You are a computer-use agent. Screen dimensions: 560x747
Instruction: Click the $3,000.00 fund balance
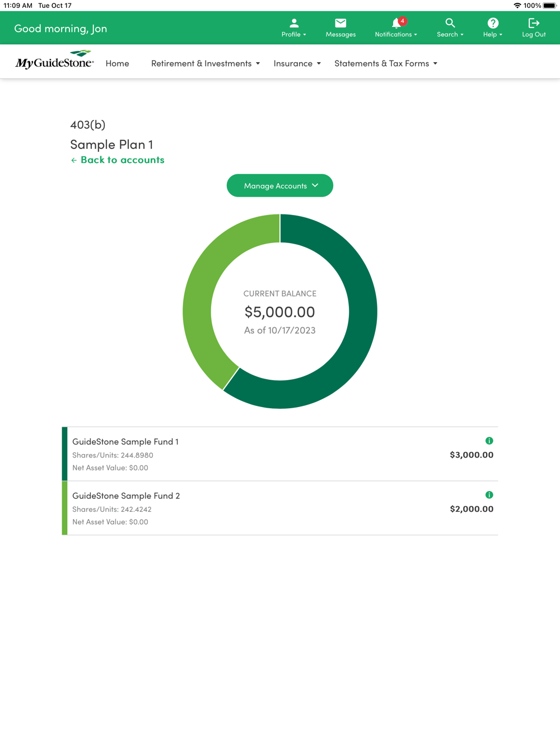(472, 455)
